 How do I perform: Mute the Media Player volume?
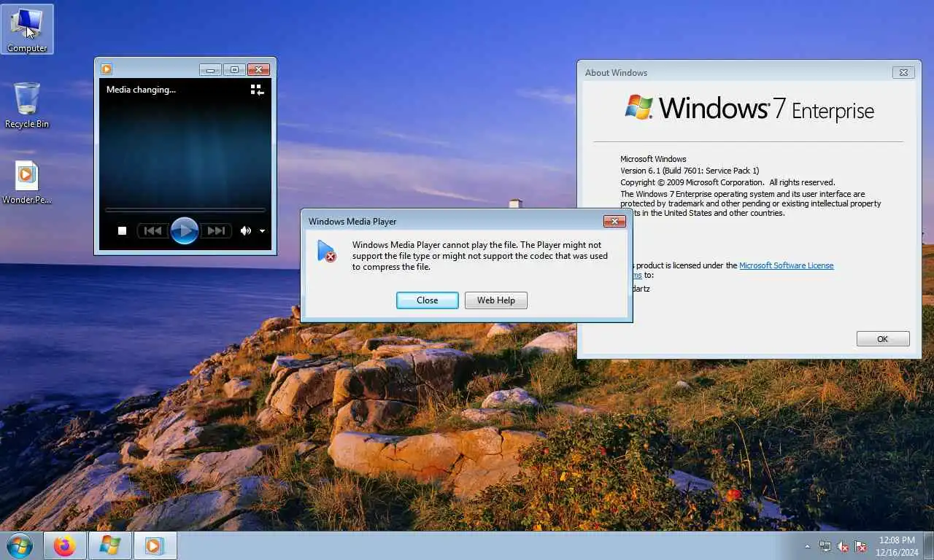pyautogui.click(x=245, y=230)
